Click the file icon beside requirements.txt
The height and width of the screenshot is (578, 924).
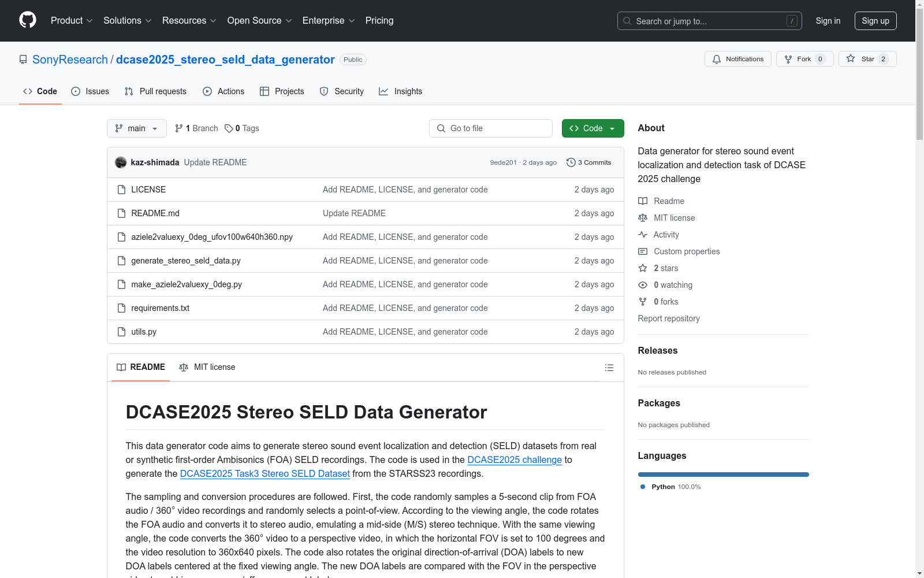(121, 308)
